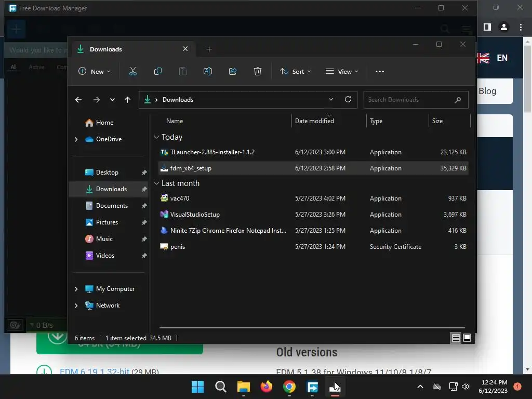Image resolution: width=532 pixels, height=399 pixels.
Task: Expand OneDrive in the navigation pane
Action: point(76,139)
